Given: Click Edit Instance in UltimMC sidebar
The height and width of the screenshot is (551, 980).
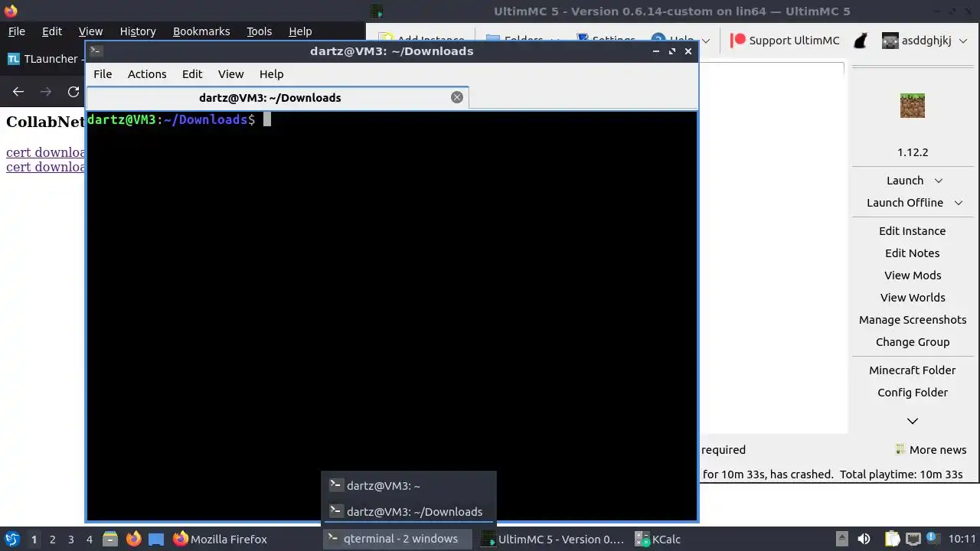Looking at the screenshot, I should coord(912,231).
